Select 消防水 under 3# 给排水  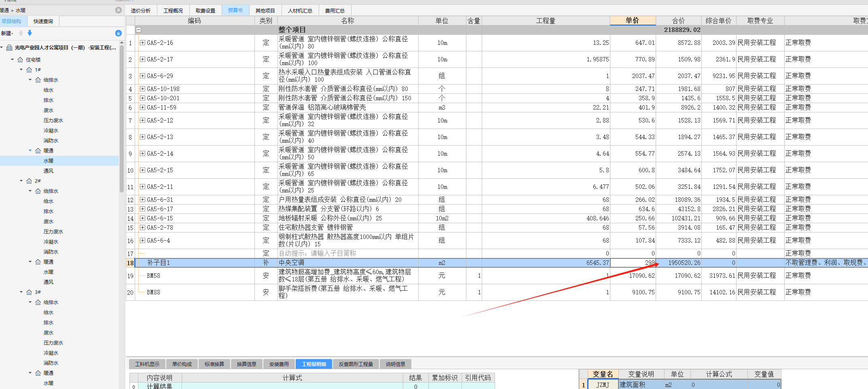(51, 363)
